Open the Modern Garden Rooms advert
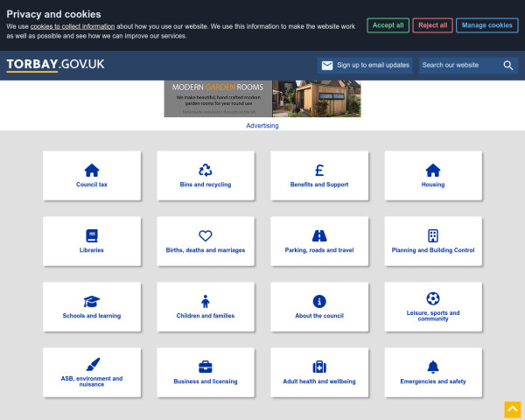 tap(262, 99)
